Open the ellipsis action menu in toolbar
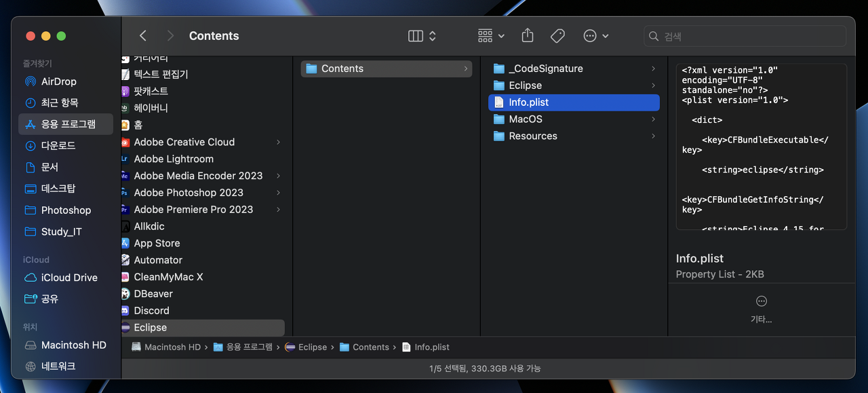This screenshot has width=868, height=393. (596, 36)
